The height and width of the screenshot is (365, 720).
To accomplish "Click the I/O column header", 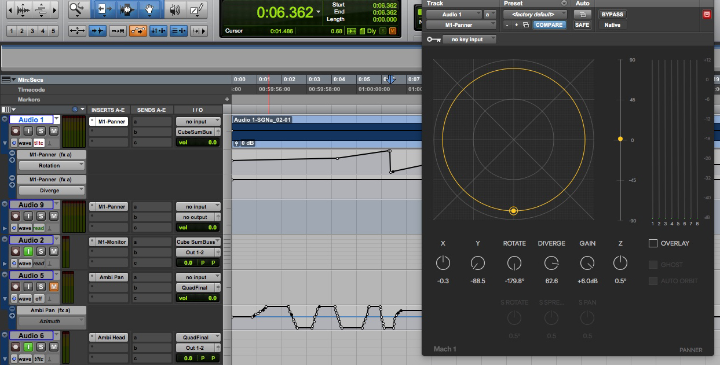I will tap(198, 110).
